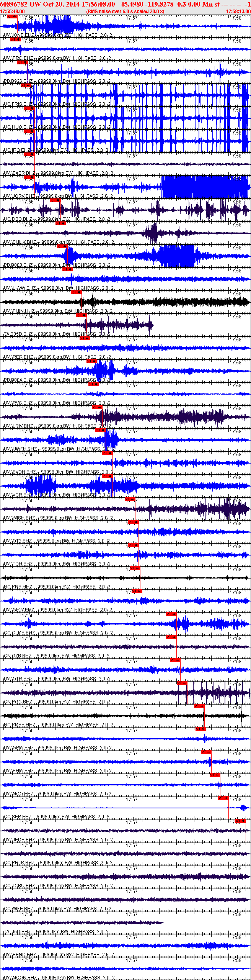Image resolution: width=251 pixels, height=980 pixels.
Task: Select the pick marker on NC.KMPB trace
Action: click(x=199, y=706)
